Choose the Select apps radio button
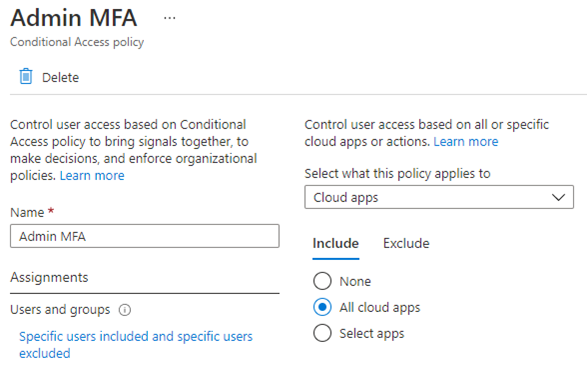Viewport: 587px width, 372px height. click(322, 333)
